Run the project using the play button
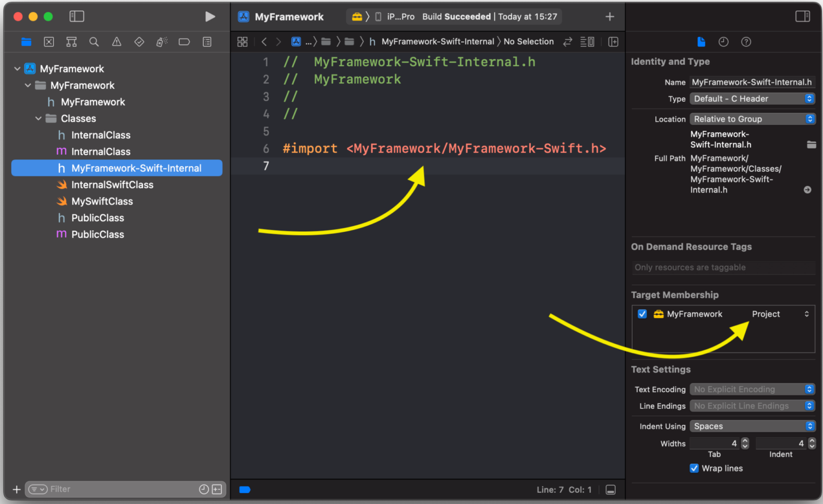823x504 pixels. (210, 16)
